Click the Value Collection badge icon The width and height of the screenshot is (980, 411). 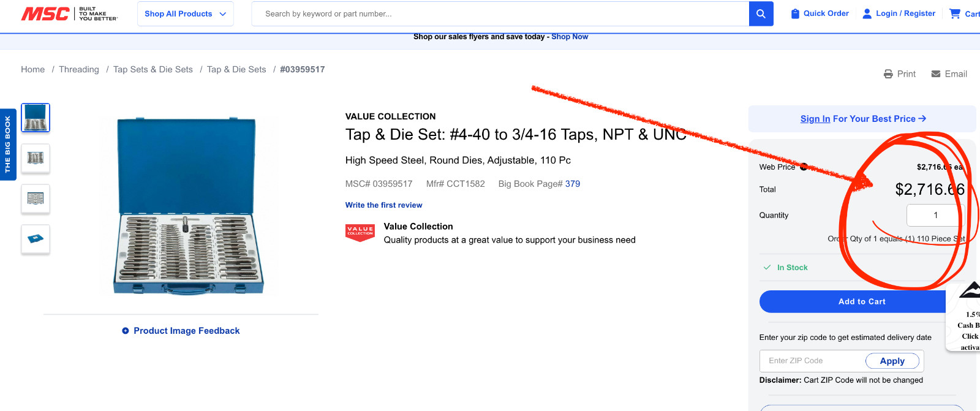pyautogui.click(x=360, y=233)
